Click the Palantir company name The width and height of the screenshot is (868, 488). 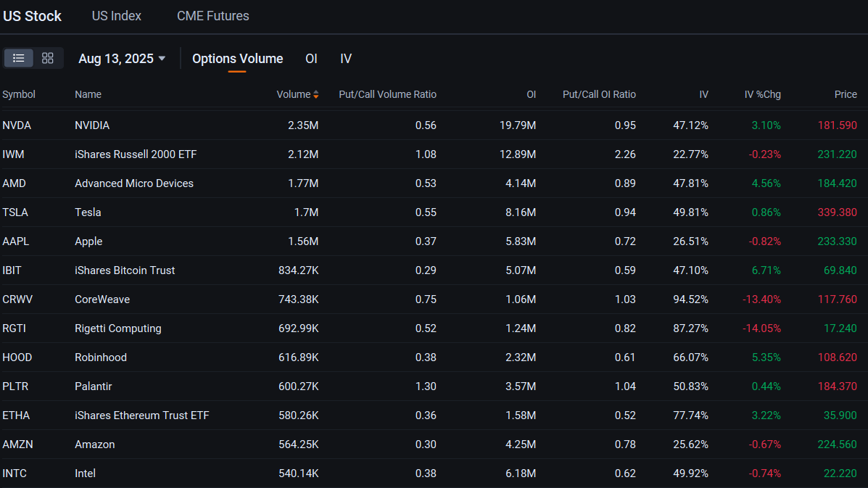point(93,386)
